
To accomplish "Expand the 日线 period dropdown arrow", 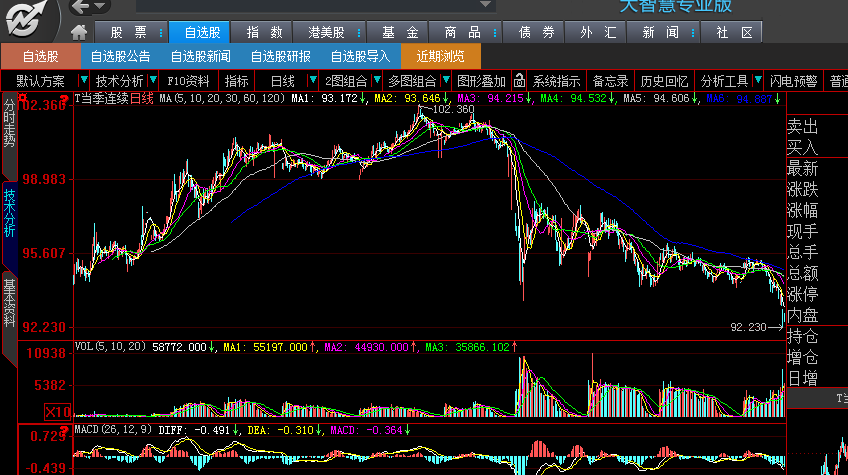I will (312, 81).
